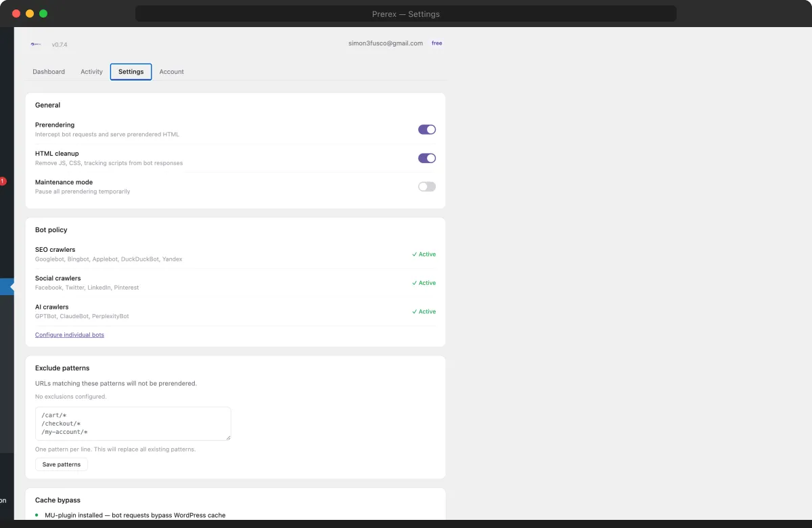Select the Settings tab
Screen dimensions: 812x528
pos(131,71)
